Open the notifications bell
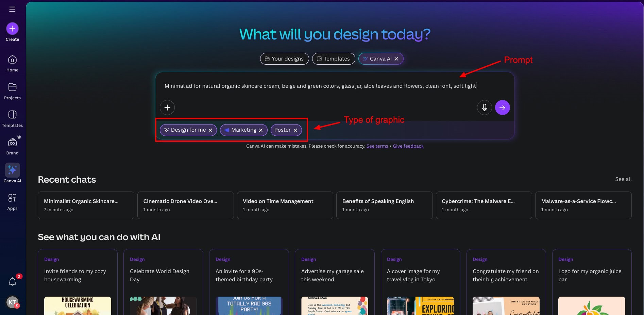Viewport: 644px width, 315px height. coord(12,281)
